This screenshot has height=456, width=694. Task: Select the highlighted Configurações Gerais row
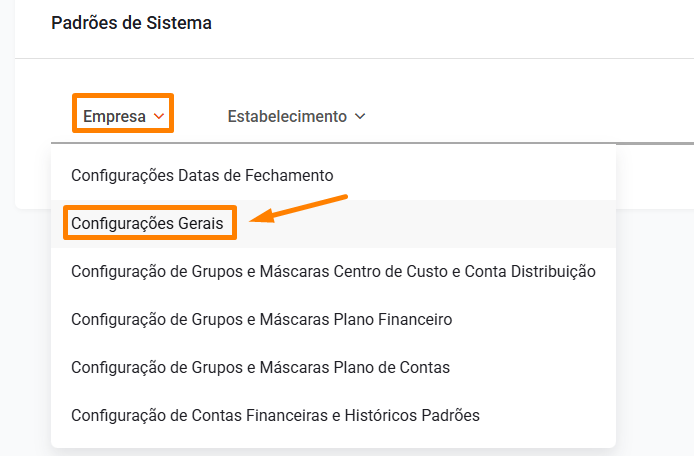147,223
